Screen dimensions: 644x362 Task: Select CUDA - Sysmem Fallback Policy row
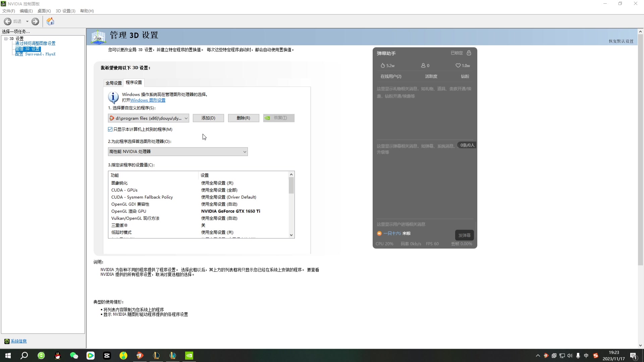[198, 197]
